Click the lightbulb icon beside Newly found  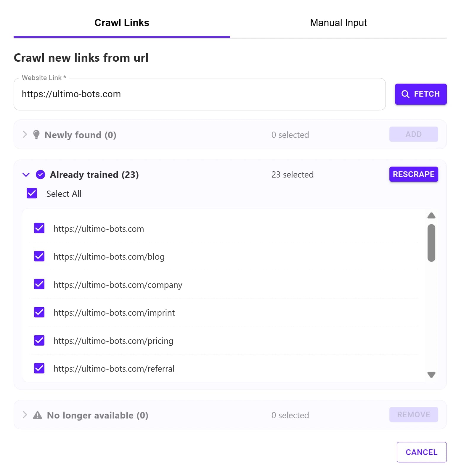[x=36, y=135]
